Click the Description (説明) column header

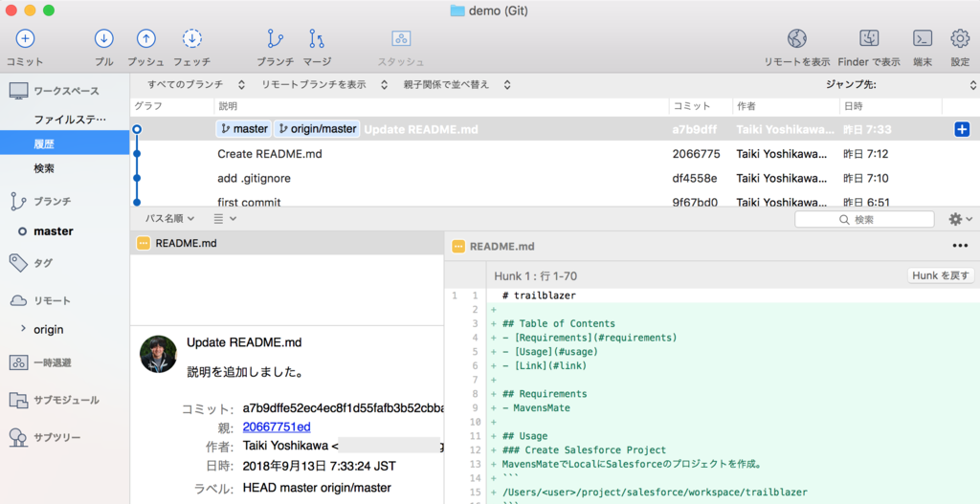[x=441, y=106]
